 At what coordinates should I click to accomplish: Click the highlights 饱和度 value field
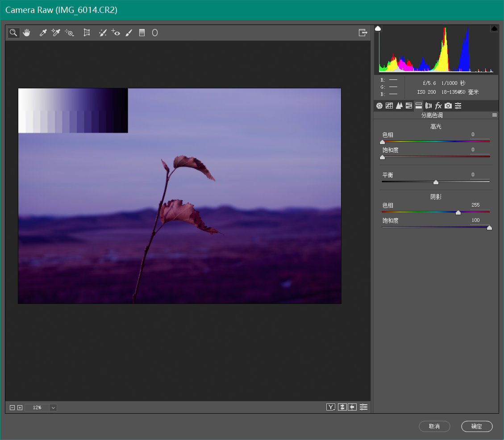[x=479, y=150]
